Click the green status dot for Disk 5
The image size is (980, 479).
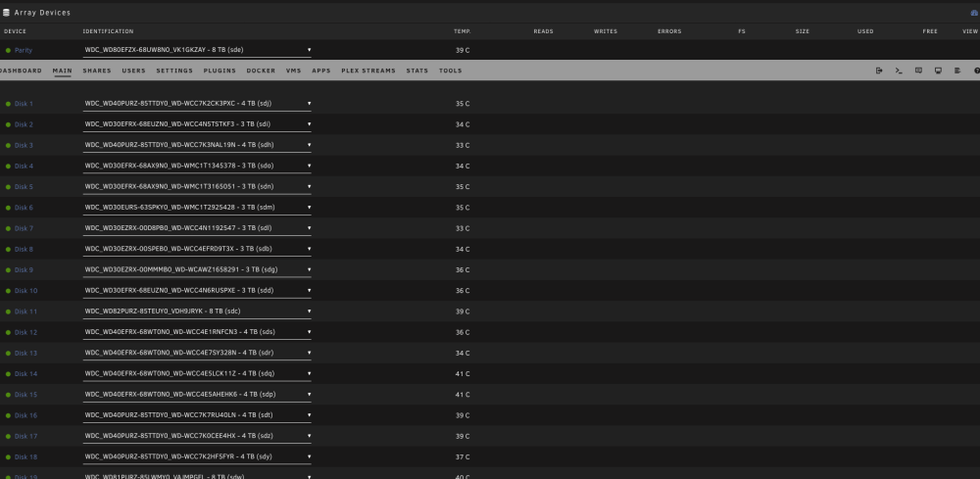[x=8, y=187]
